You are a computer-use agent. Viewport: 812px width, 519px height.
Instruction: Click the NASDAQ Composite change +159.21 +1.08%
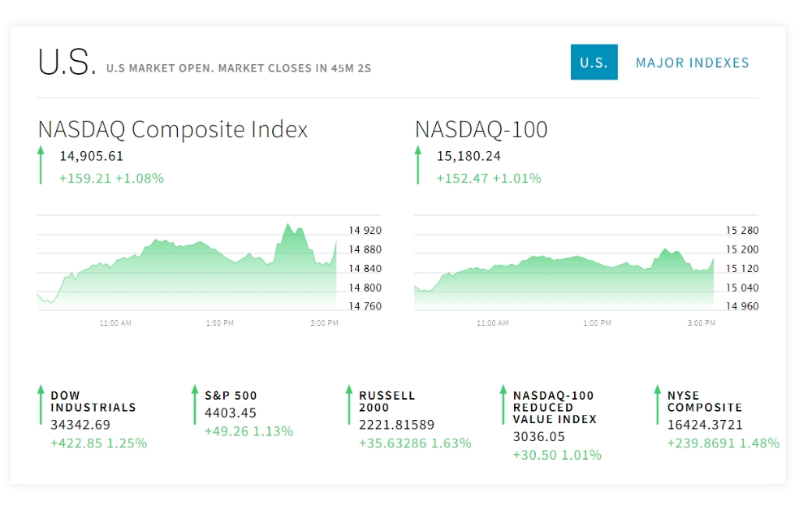pos(111,178)
